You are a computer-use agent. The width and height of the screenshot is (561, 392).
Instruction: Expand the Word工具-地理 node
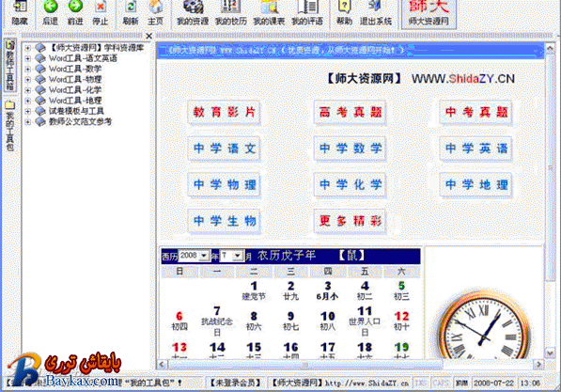27,101
